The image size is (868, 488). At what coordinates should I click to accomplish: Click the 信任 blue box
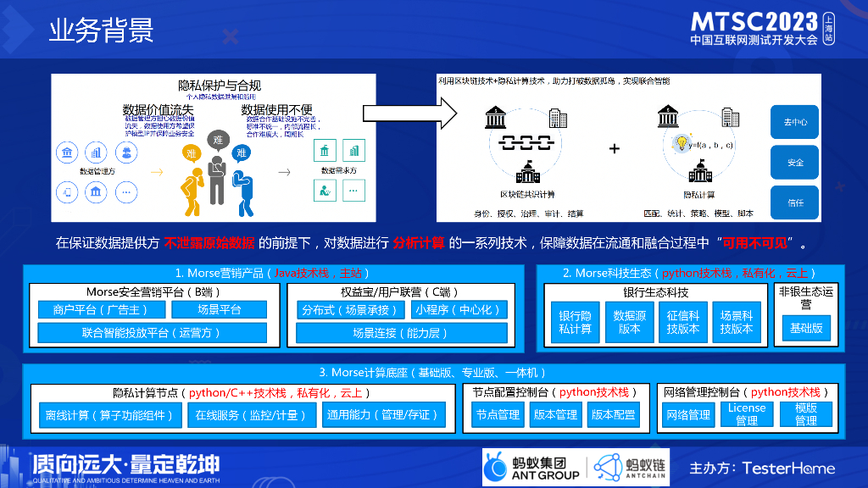pyautogui.click(x=794, y=202)
